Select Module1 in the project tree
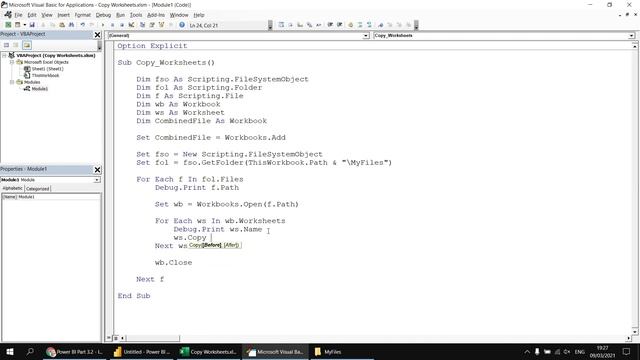640x360 pixels. [40, 89]
